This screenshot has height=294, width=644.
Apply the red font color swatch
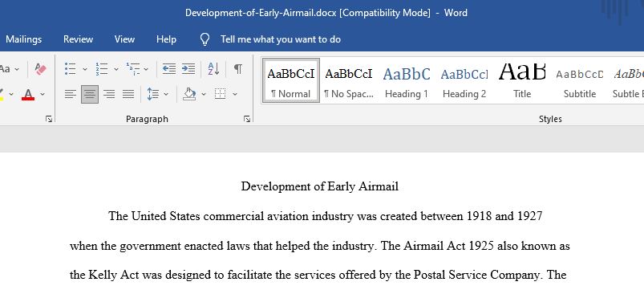coord(28,95)
